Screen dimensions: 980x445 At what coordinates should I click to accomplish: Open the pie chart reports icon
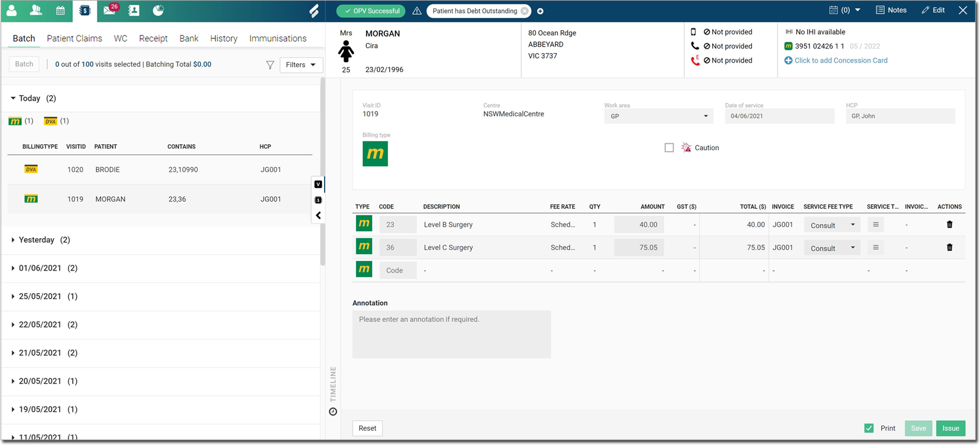point(158,11)
